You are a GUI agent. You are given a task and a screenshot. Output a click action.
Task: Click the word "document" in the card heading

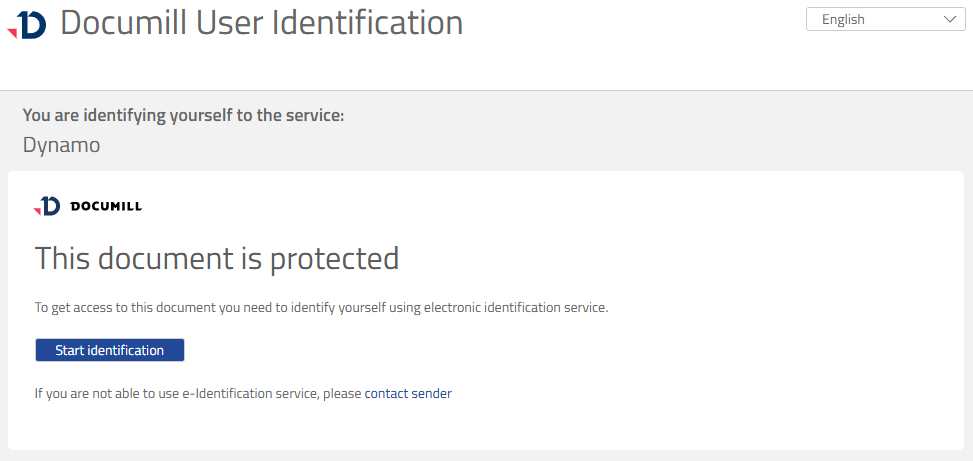pyautogui.click(x=163, y=258)
